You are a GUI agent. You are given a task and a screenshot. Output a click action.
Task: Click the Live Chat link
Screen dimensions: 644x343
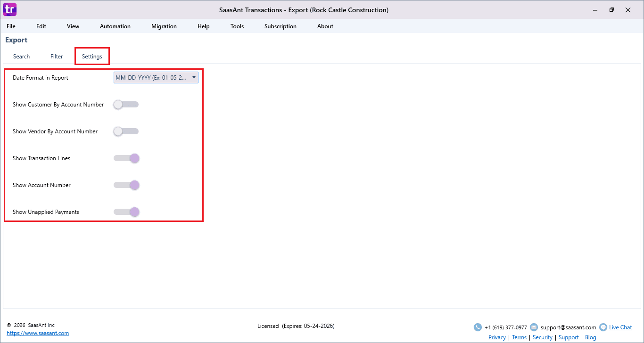[620, 327]
